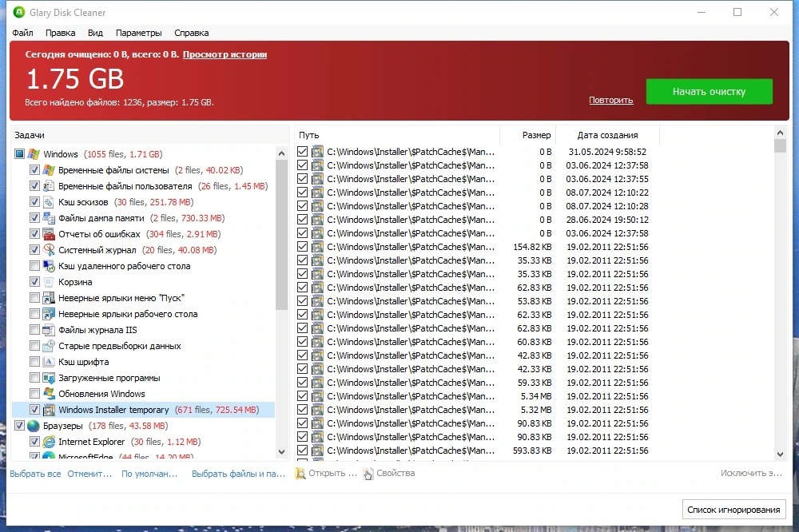799x532 pixels.
Task: Uncheck the Корзина checkbox
Action: coord(34,282)
